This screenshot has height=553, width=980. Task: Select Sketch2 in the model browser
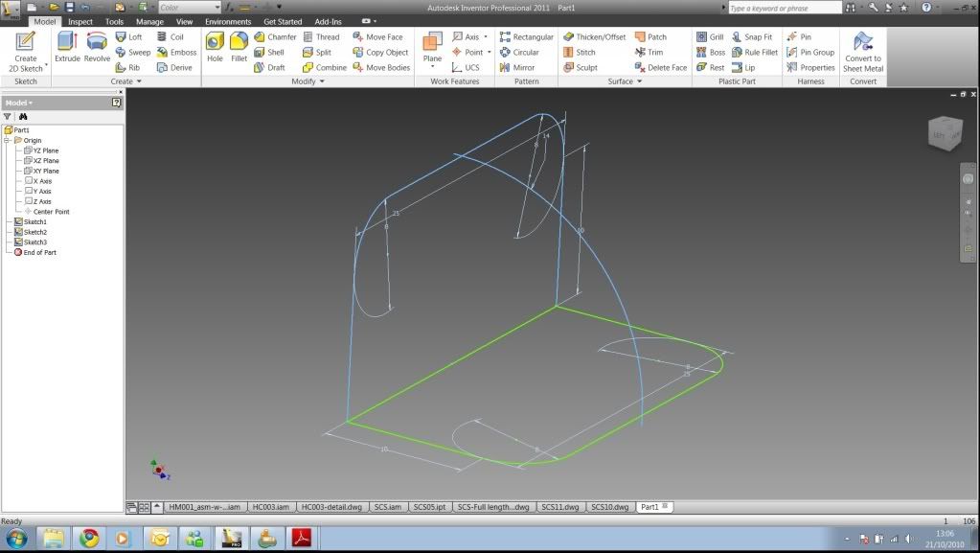coord(34,232)
